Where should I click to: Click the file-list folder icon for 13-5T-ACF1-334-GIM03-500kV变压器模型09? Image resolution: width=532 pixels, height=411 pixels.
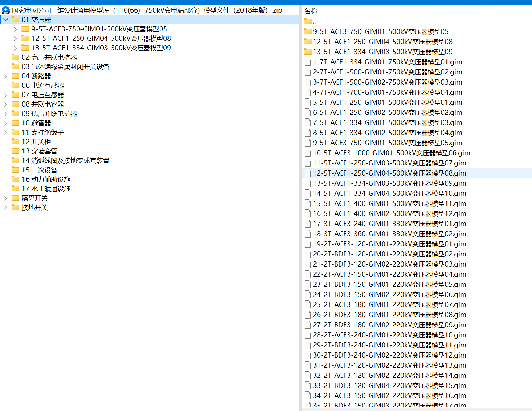coord(308,52)
